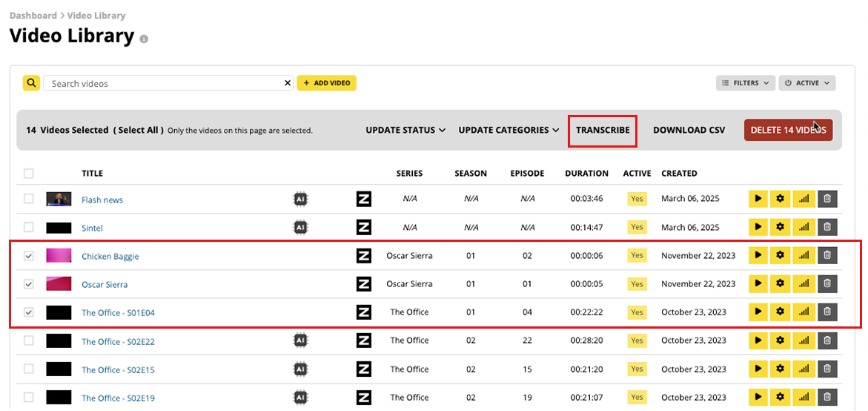Click the Yes active badge for Sintel

pos(637,227)
